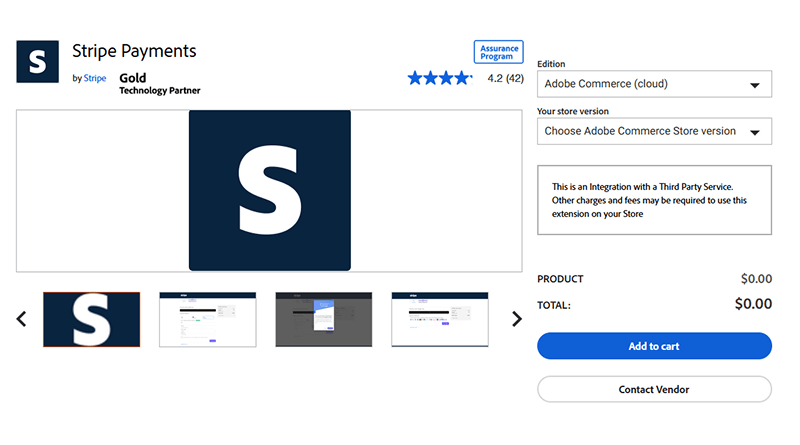Image resolution: width=800 pixels, height=445 pixels.
Task: Click the third party integration notice text
Action: coord(649,200)
